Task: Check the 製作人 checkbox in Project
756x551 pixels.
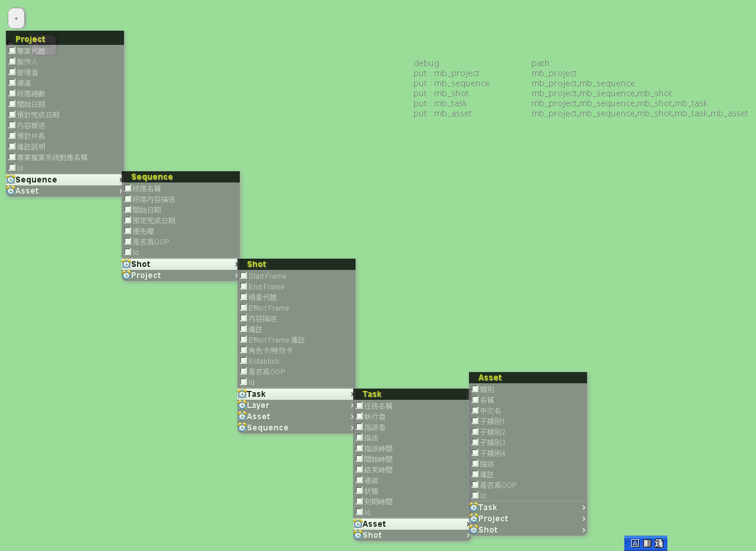Action: pyautogui.click(x=12, y=61)
